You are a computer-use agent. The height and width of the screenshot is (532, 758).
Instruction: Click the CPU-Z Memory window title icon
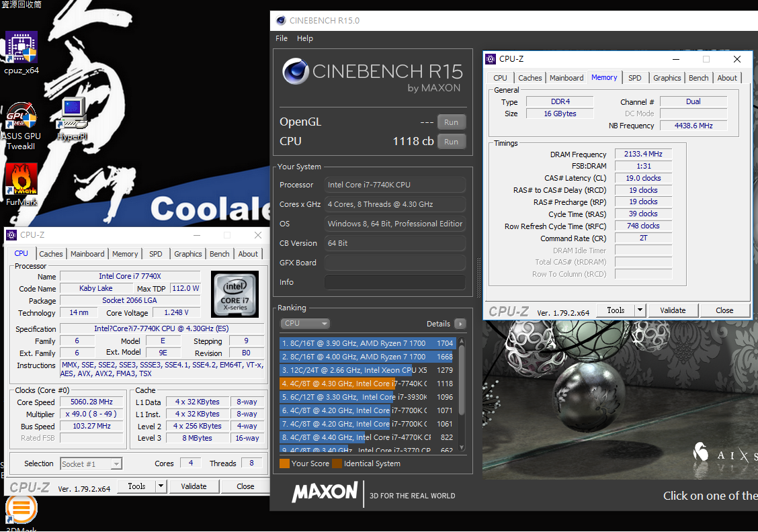[x=491, y=59]
